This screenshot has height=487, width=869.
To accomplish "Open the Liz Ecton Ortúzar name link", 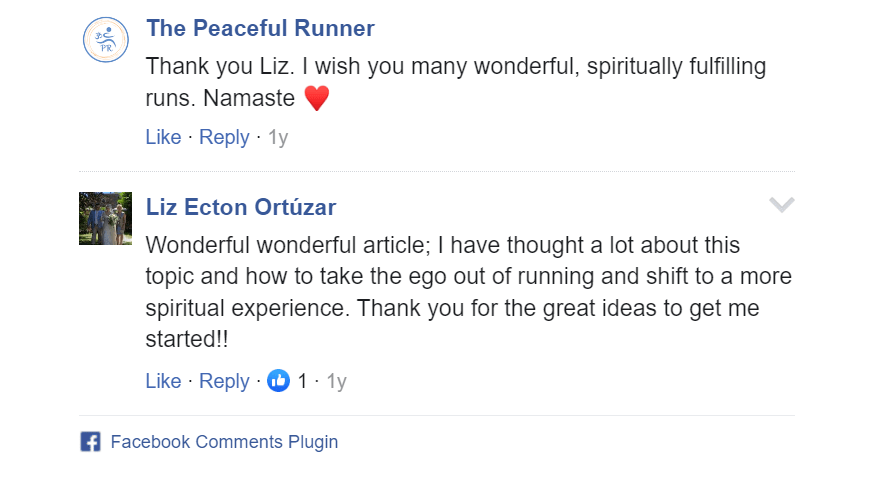I will 241,207.
